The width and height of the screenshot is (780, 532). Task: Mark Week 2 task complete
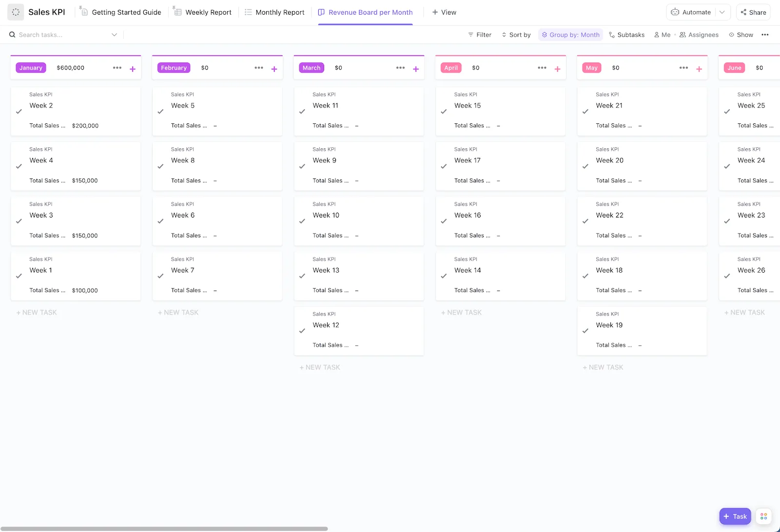(x=19, y=112)
